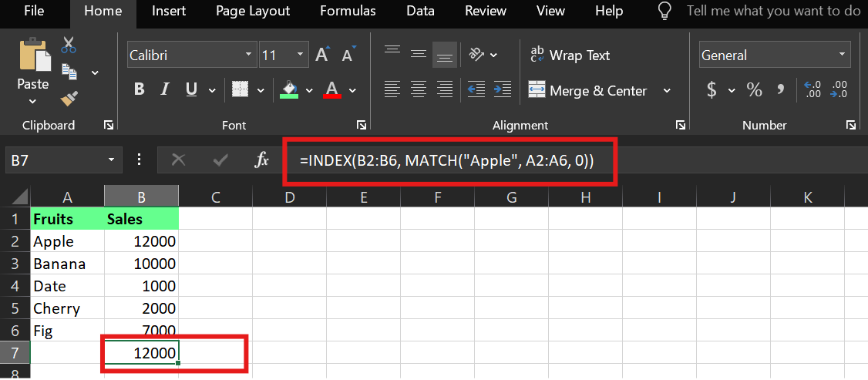
Task: Switch to the Page Layout tab
Action: [253, 11]
